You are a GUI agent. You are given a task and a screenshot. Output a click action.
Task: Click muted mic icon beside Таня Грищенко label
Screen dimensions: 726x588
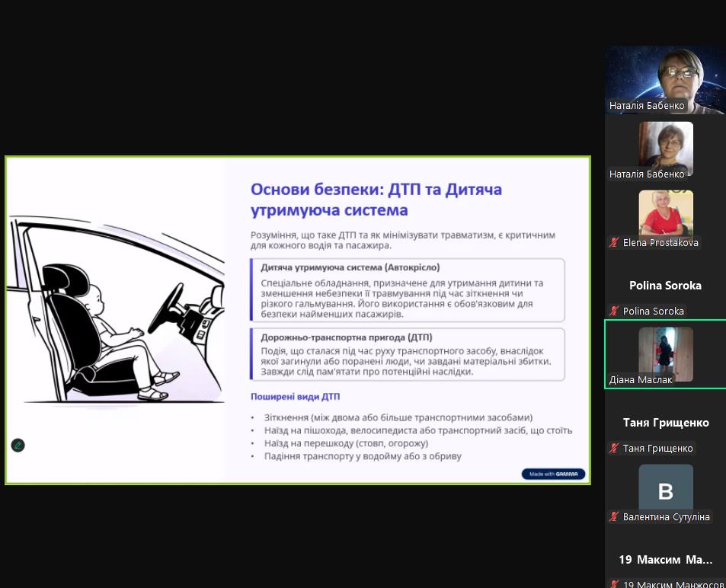pyautogui.click(x=614, y=449)
